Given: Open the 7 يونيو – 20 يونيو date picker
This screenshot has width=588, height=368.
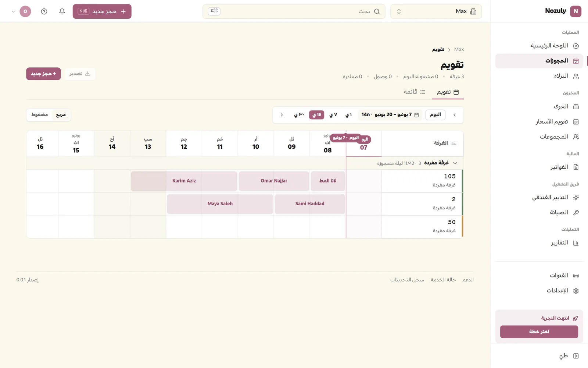Looking at the screenshot, I should 390,115.
